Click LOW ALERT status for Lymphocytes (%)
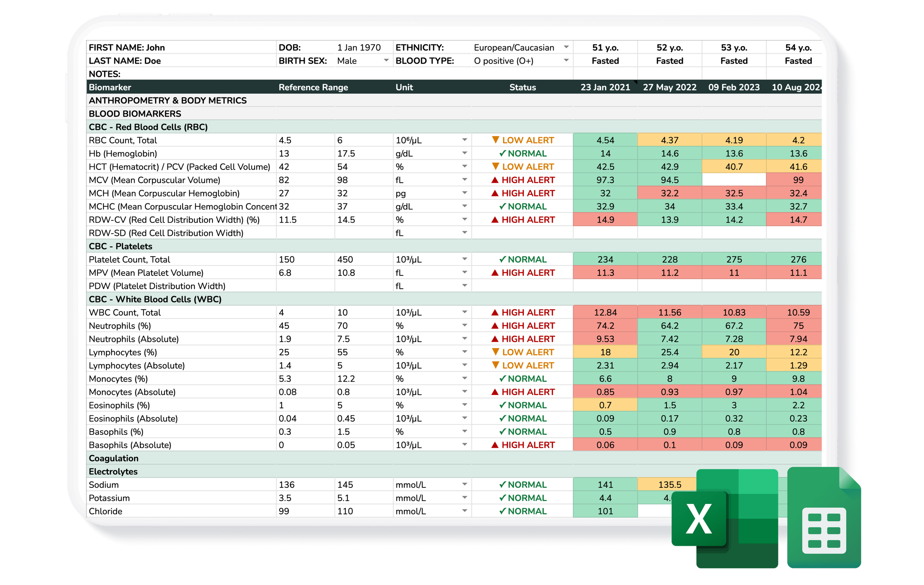924x585 pixels. (x=523, y=352)
